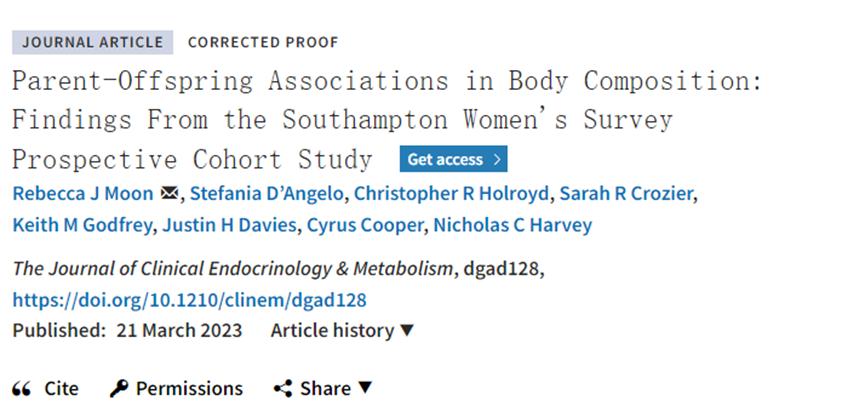Click the Sarah R Crozier author name
Viewport: 865px width, 406px height.
(x=626, y=194)
